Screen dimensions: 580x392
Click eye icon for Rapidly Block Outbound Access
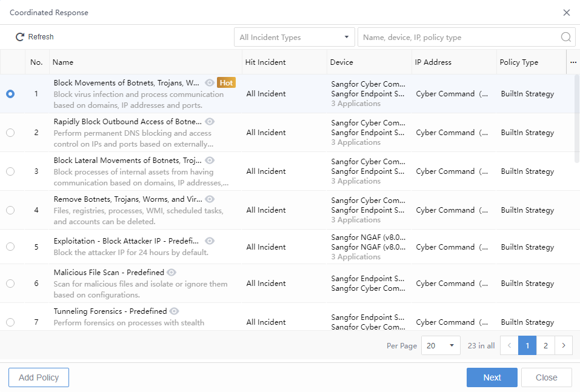tap(210, 122)
